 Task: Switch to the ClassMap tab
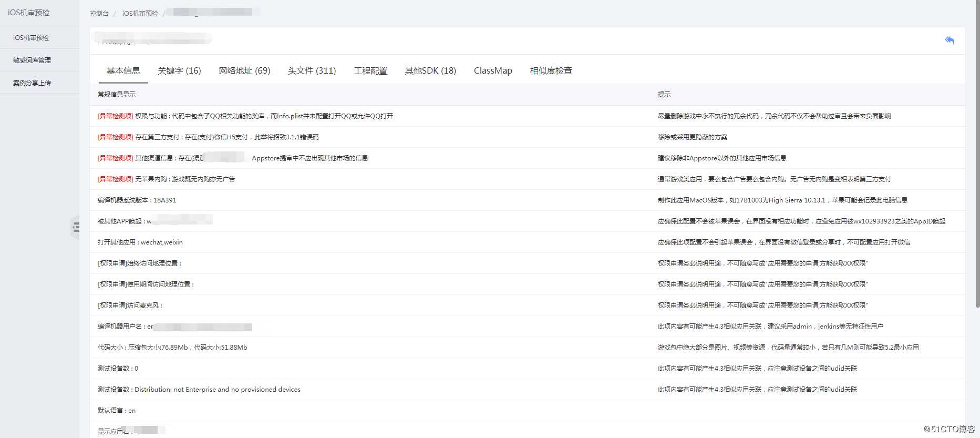click(493, 70)
